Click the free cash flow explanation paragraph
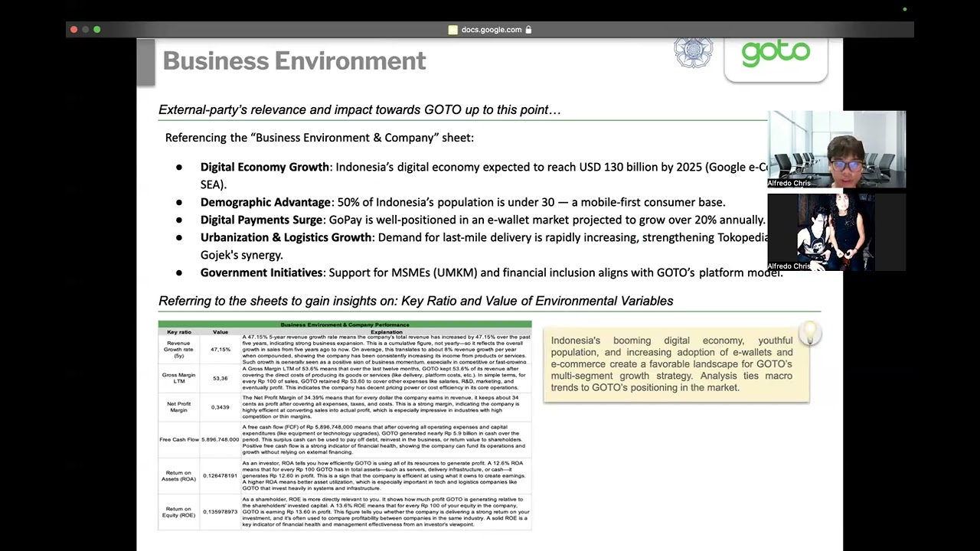The image size is (980, 551). coord(386,439)
